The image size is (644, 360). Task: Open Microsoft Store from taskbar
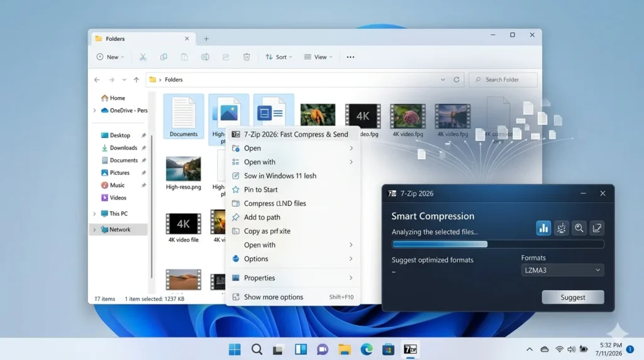tap(388, 349)
